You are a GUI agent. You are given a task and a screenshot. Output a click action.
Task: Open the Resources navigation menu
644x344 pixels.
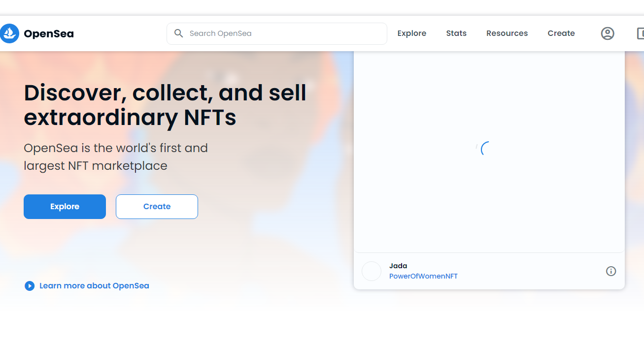click(x=507, y=33)
